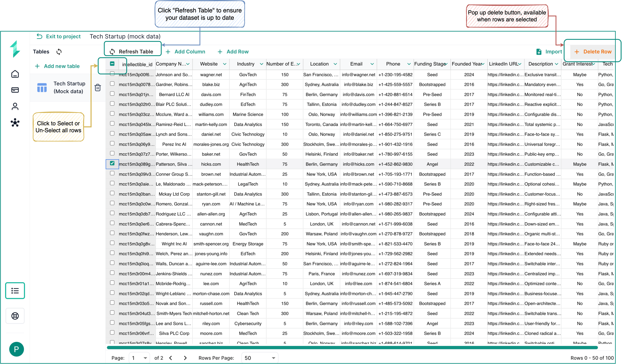Open the billing card icon in sidebar
Image resolution: width=622 pixels, height=364 pixels.
(x=15, y=90)
